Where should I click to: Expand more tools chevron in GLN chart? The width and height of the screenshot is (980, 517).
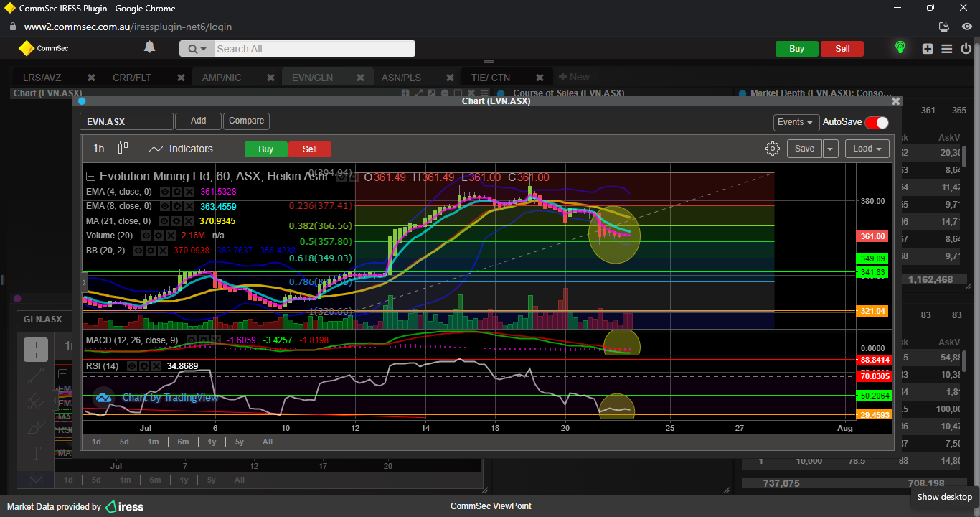pyautogui.click(x=36, y=479)
